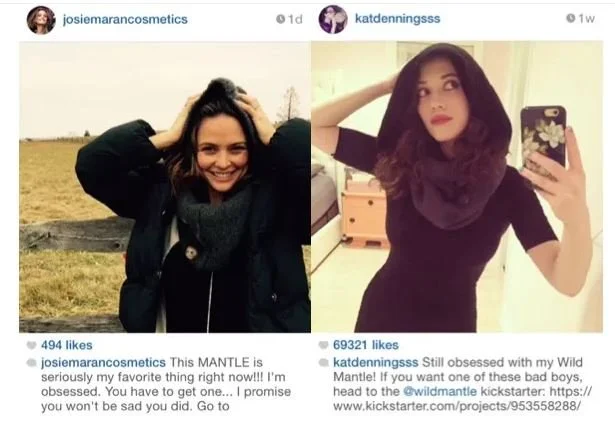Open the kickstarter.com projects URL
The height and width of the screenshot is (426, 615).
[x=462, y=399]
